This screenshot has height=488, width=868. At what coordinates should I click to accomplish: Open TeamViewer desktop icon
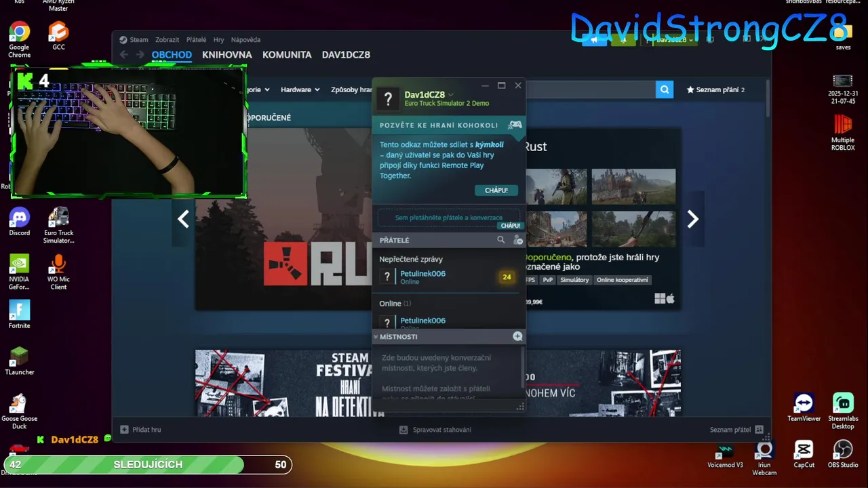click(804, 408)
